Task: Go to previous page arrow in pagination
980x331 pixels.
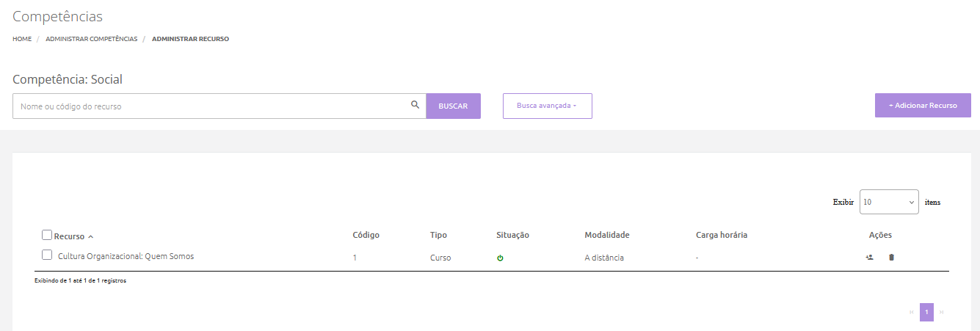Action: pos(912,313)
